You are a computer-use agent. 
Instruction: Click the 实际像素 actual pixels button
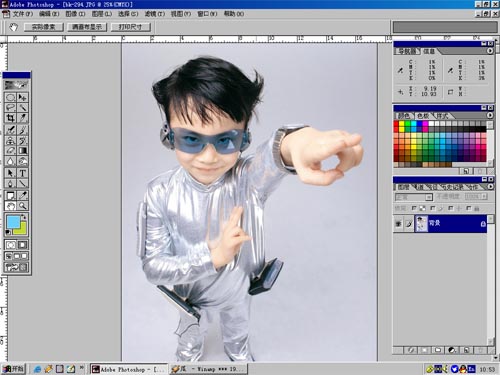43,27
